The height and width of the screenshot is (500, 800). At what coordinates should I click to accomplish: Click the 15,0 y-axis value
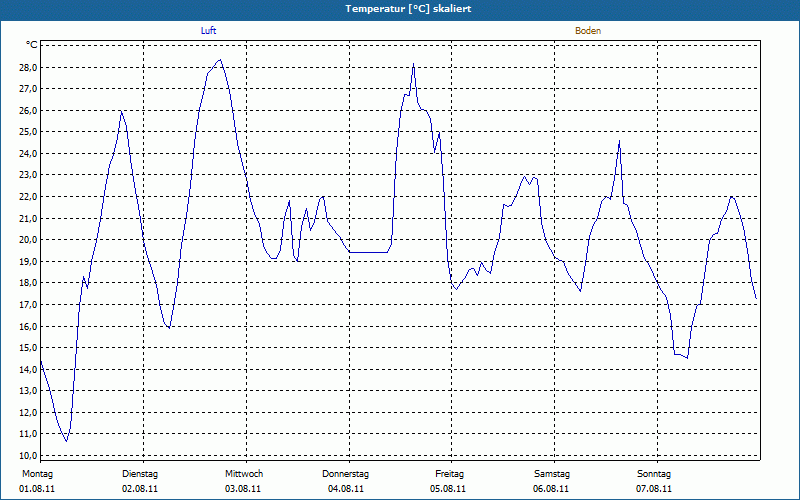(x=28, y=347)
